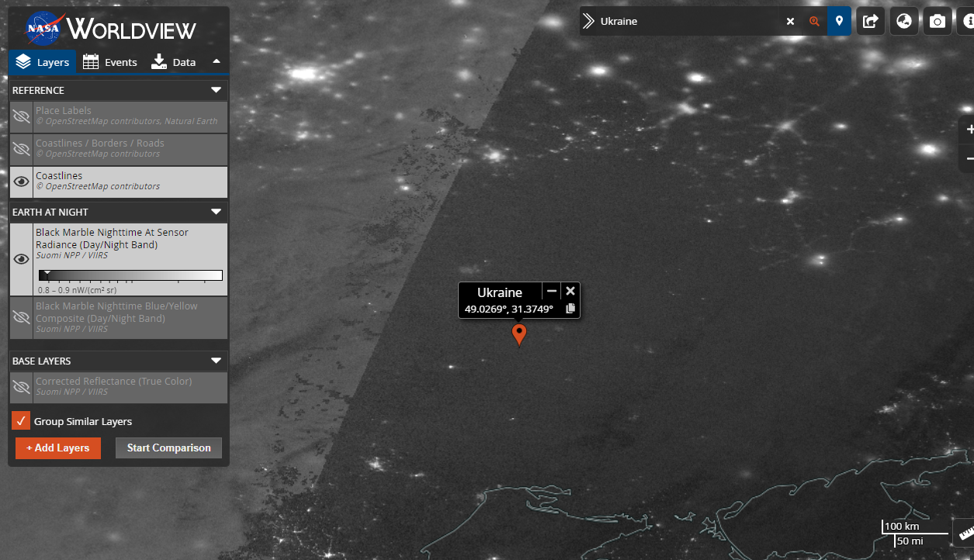The width and height of the screenshot is (974, 560).
Task: Open the measure tool ruler icon
Action: (966, 533)
